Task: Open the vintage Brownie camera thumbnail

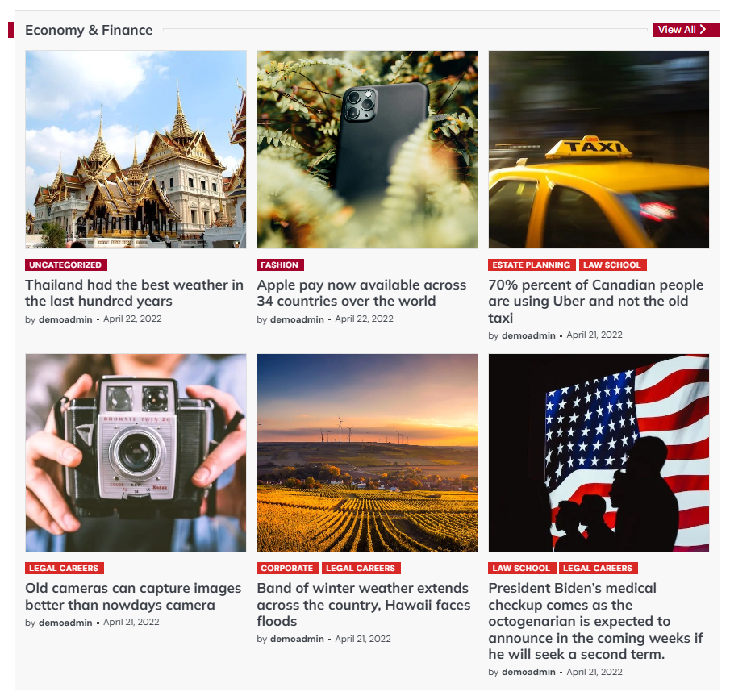Action: pyautogui.click(x=136, y=453)
